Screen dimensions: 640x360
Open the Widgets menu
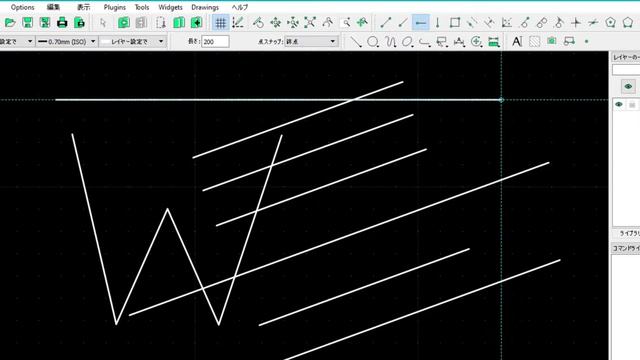click(x=170, y=7)
